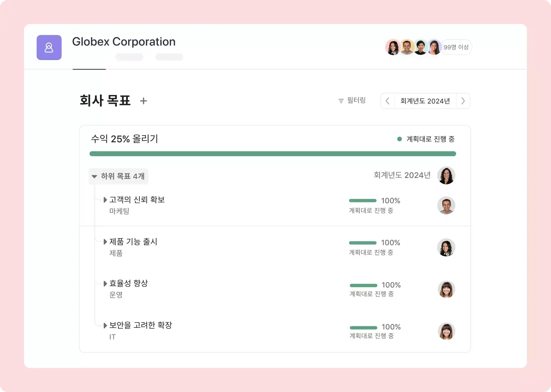This screenshot has width=551, height=392.
Task: Click the green status dot for 계획대로 진행 중
Action: point(399,139)
